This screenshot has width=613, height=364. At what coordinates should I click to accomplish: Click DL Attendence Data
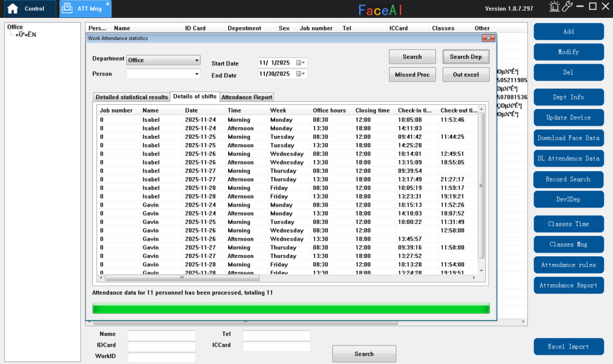pyautogui.click(x=569, y=158)
